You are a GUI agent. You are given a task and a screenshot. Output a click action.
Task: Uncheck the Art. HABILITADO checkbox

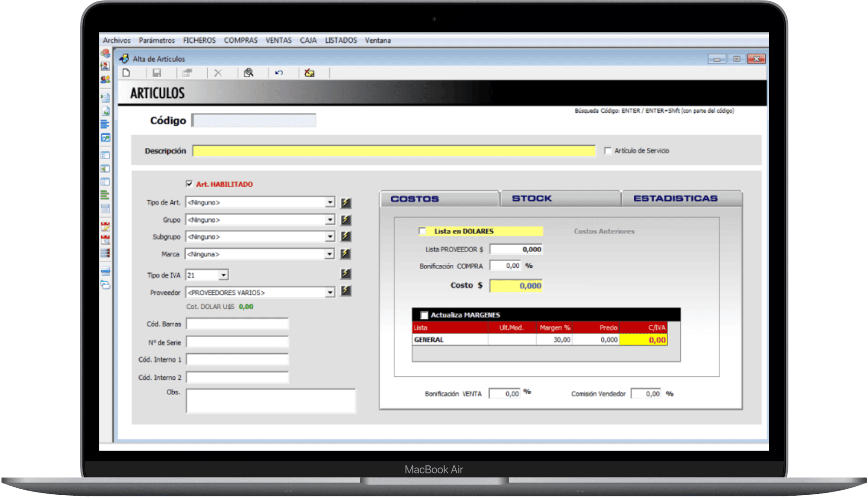click(x=189, y=184)
